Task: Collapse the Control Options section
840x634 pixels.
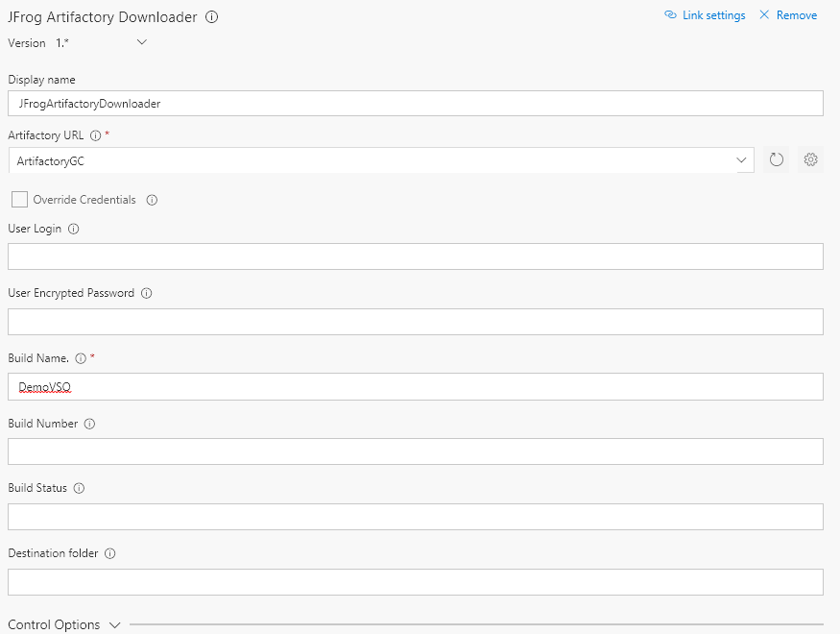Action: (x=115, y=624)
